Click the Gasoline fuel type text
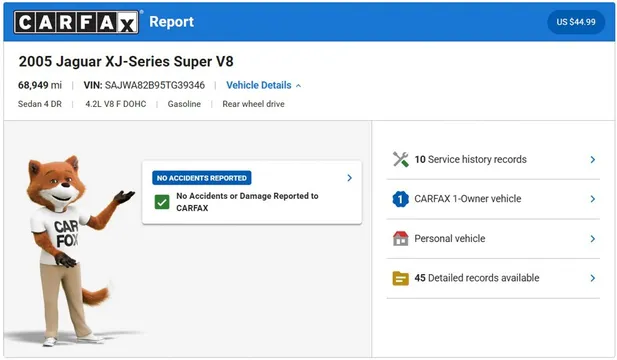The height and width of the screenshot is (360, 617). pyautogui.click(x=184, y=104)
